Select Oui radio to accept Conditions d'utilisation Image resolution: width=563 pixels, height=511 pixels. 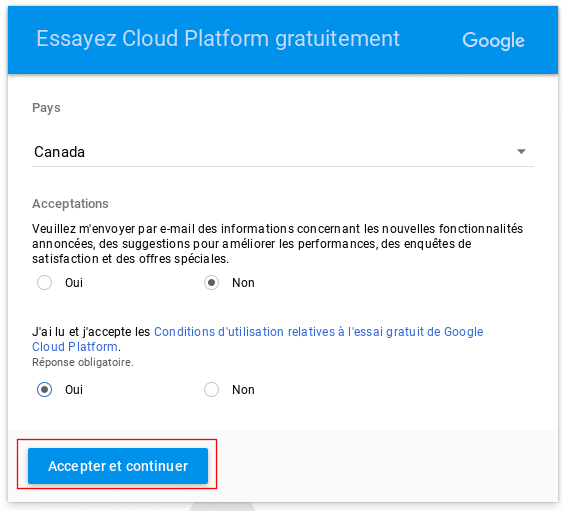coord(45,390)
